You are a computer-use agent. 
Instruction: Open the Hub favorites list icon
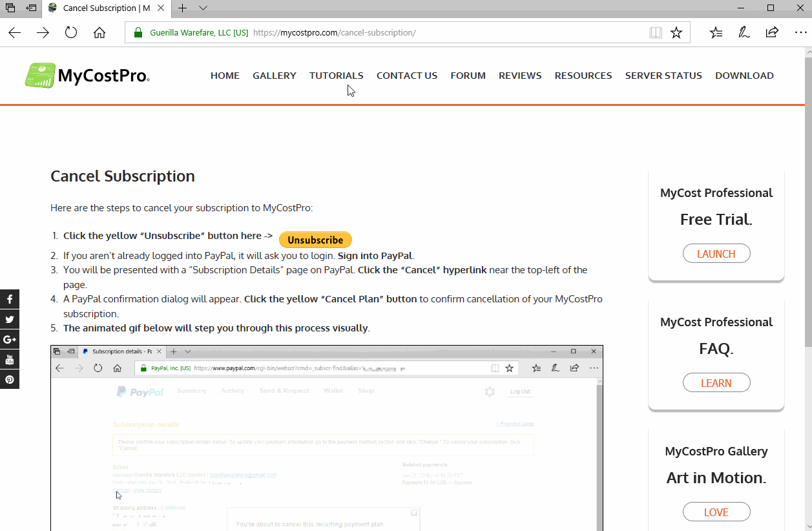click(x=716, y=32)
